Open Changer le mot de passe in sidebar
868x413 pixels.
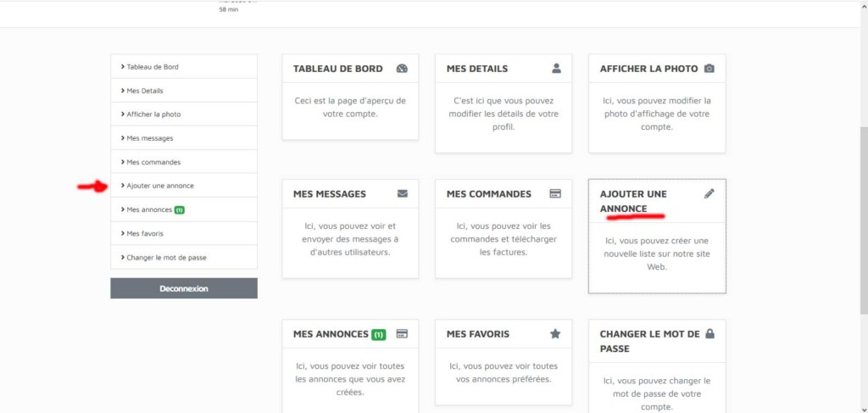coord(184,258)
